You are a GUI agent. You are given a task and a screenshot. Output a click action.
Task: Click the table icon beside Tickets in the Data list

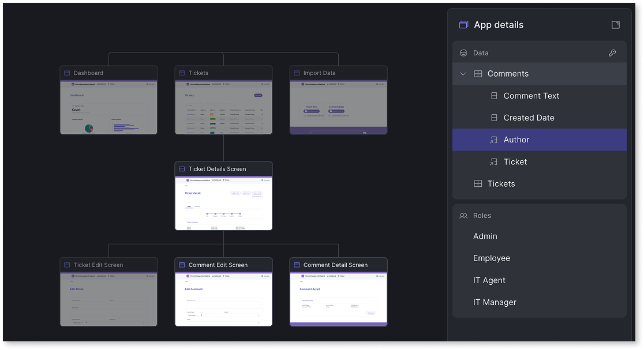tap(478, 184)
